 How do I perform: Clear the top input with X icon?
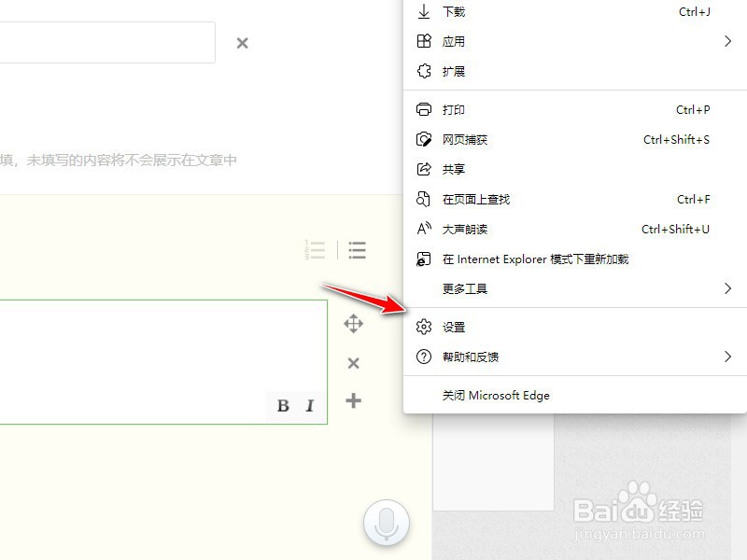pos(243,43)
